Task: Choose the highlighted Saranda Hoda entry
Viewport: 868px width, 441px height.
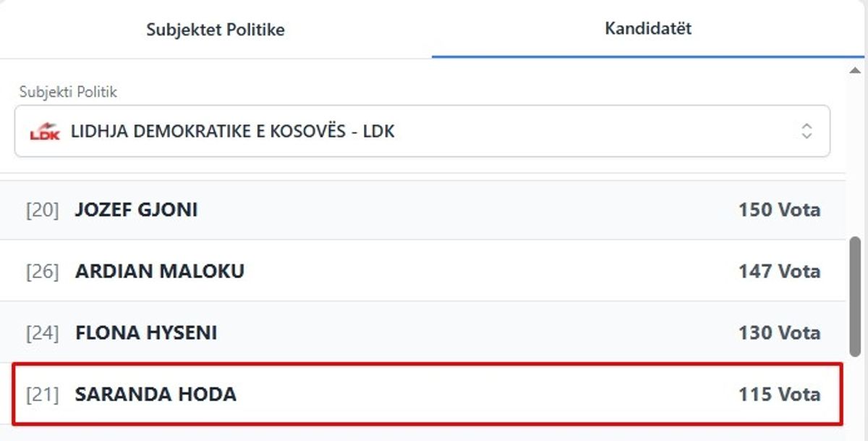Action: tap(156, 395)
